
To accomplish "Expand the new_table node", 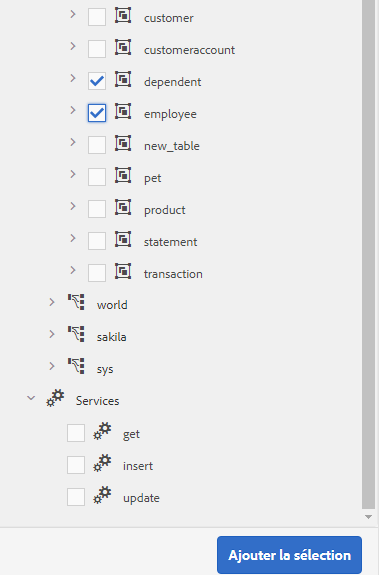I will [x=73, y=142].
